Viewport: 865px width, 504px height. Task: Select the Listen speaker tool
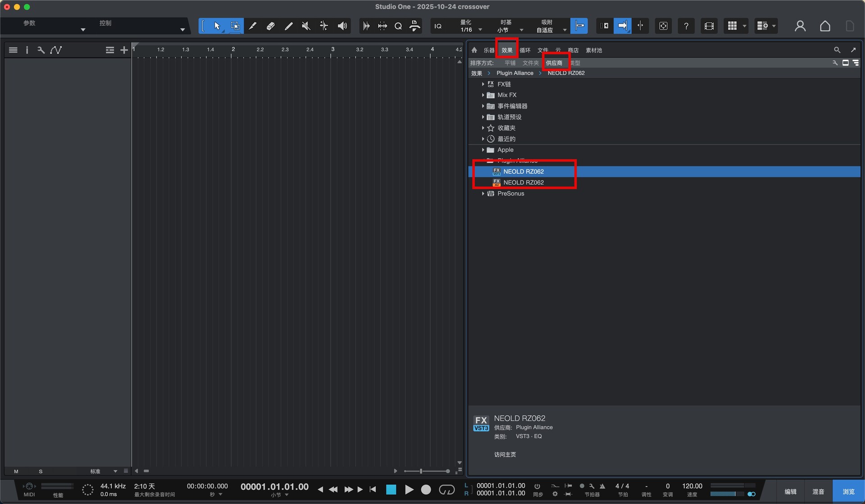pos(342,26)
